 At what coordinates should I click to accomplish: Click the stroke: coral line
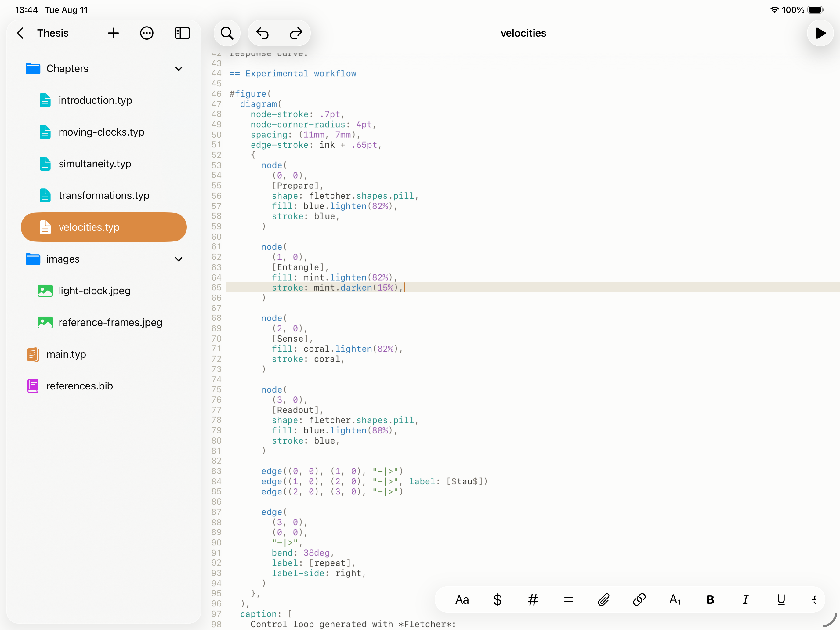point(308,359)
